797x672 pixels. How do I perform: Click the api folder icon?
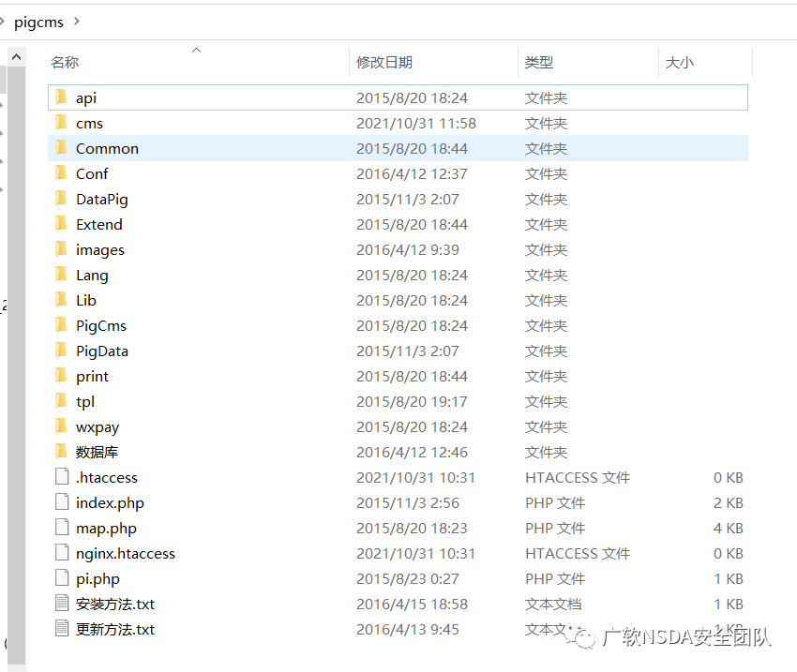click(61, 97)
